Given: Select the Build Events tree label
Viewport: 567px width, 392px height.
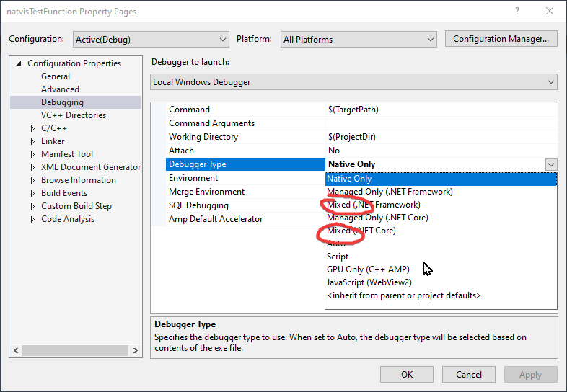Looking at the screenshot, I should (x=64, y=193).
